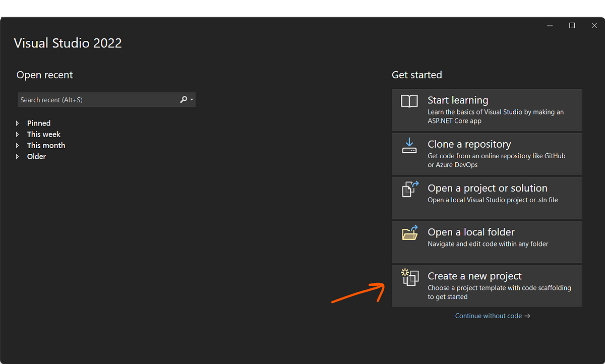Click the magnifier icon in the search box

(x=183, y=99)
